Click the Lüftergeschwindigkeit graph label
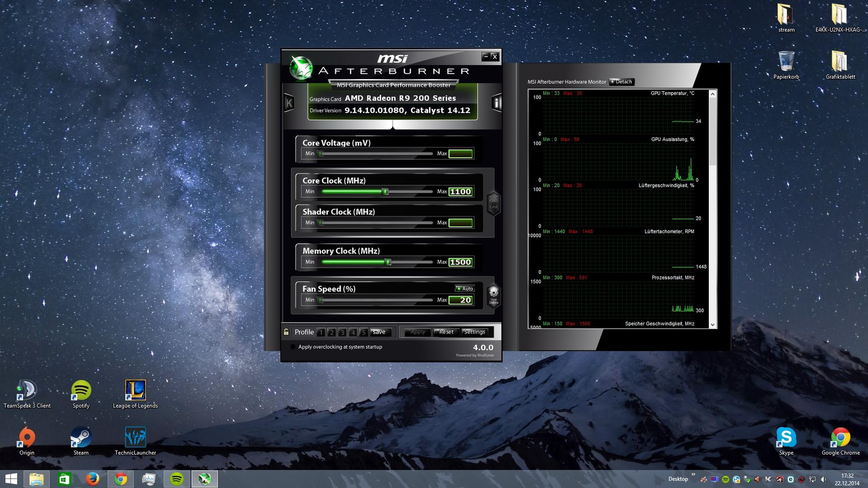The image size is (868, 488). click(x=666, y=185)
